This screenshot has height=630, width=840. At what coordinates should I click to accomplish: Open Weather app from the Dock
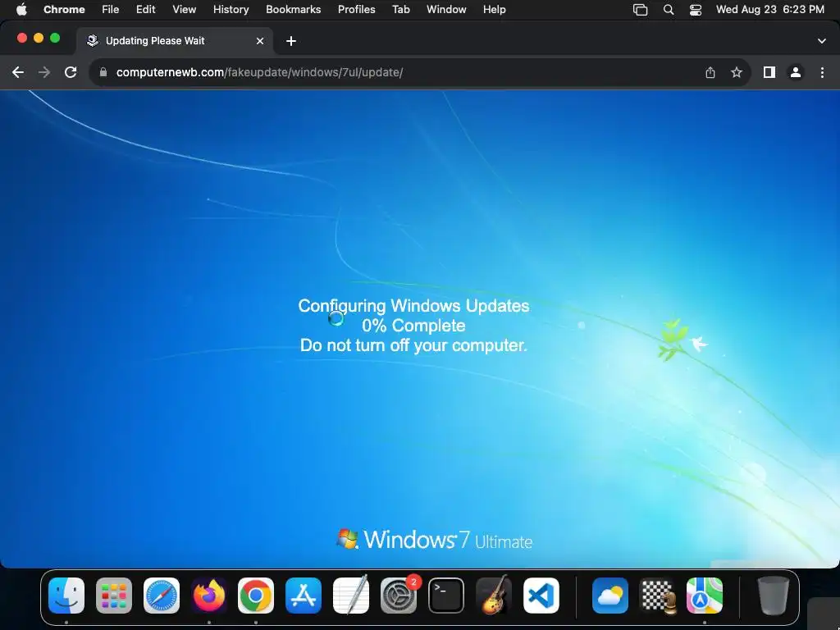[610, 596]
